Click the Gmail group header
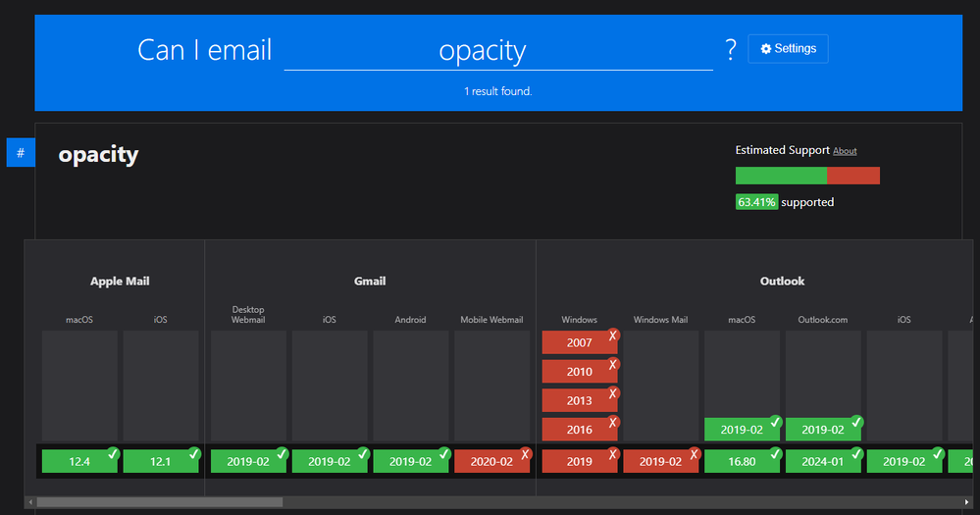This screenshot has height=515, width=980. (x=370, y=282)
